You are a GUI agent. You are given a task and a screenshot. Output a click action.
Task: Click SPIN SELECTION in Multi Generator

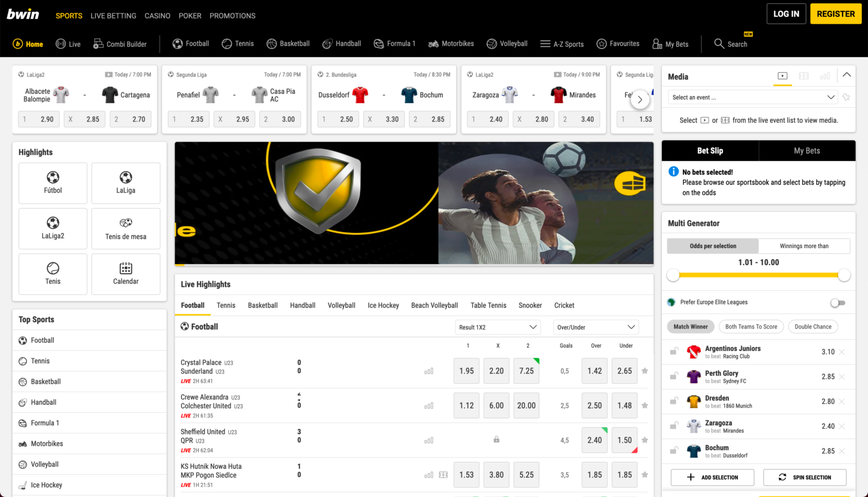pos(805,477)
